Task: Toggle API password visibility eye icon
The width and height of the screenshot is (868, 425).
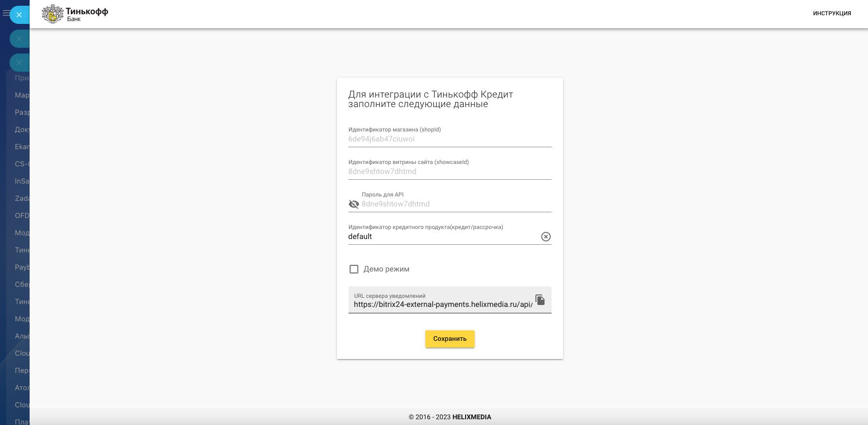Action: 354,204
